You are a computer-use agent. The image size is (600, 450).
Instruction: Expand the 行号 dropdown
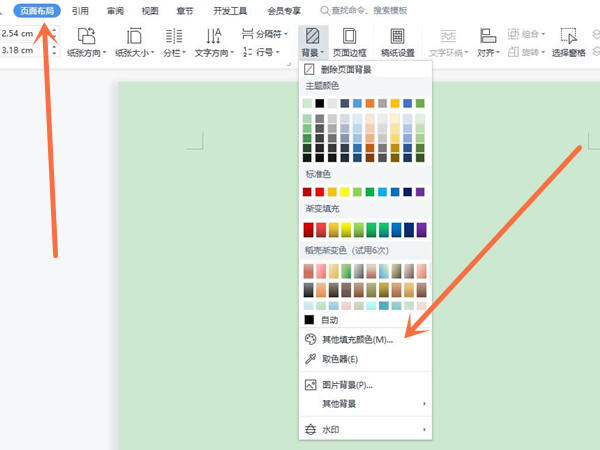tap(262, 51)
